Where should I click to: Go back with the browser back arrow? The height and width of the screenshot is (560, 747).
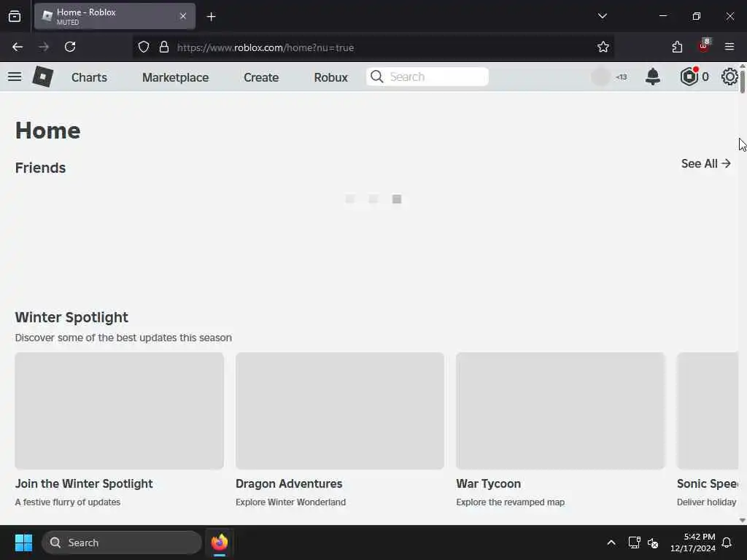tap(18, 47)
